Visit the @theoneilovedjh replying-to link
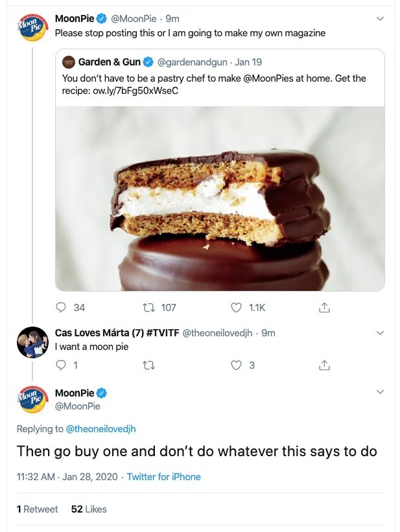This screenshot has width=400, height=532. pyautogui.click(x=100, y=429)
